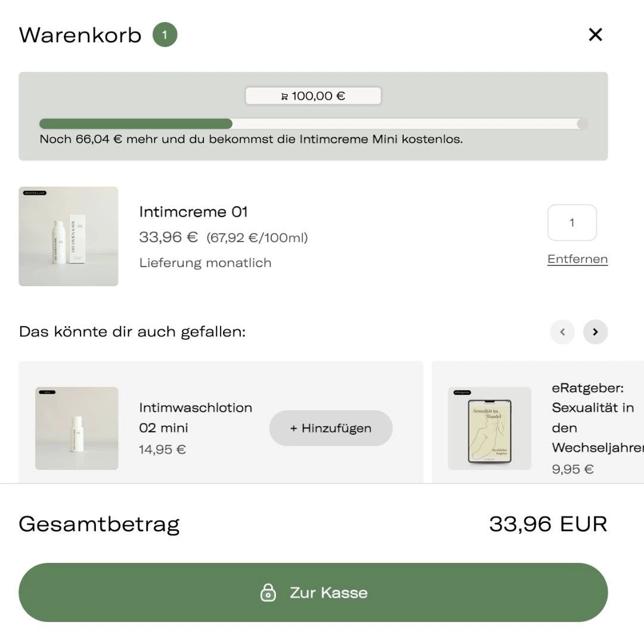Click the Lieferung monatlich delivery text

coord(205,263)
